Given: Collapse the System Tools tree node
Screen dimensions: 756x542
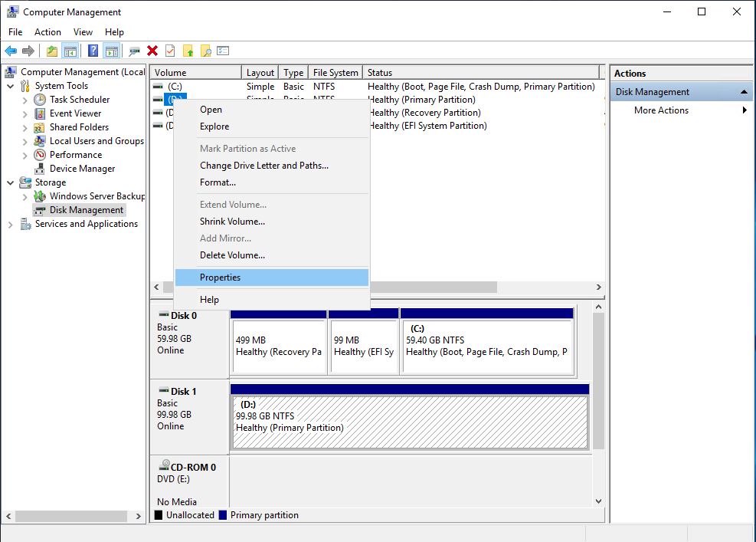Looking at the screenshot, I should coord(10,87).
